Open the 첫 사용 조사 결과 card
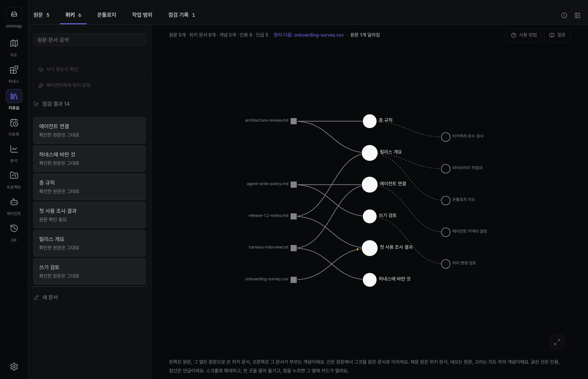The width and height of the screenshot is (588, 379). click(x=89, y=215)
